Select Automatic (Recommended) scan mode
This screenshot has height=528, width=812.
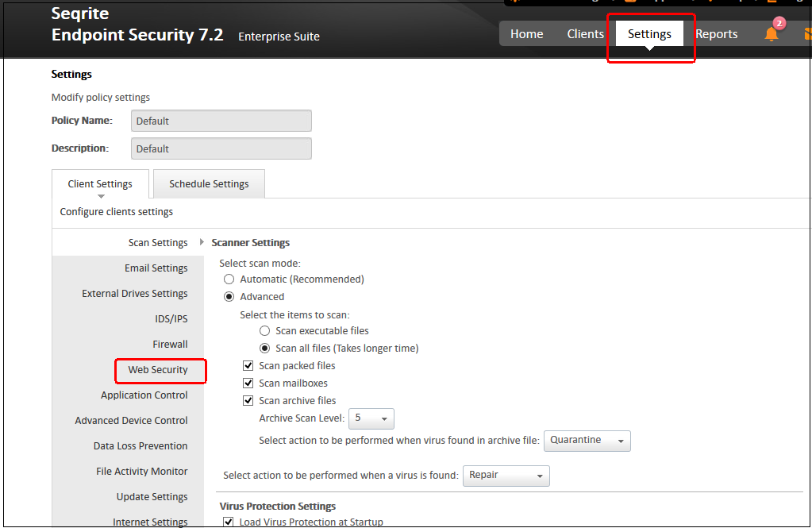(229, 279)
